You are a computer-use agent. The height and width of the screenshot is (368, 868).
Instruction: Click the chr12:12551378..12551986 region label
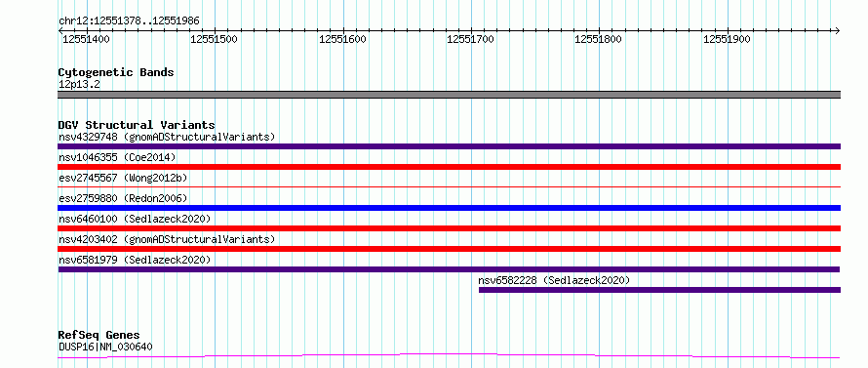pyautogui.click(x=129, y=21)
